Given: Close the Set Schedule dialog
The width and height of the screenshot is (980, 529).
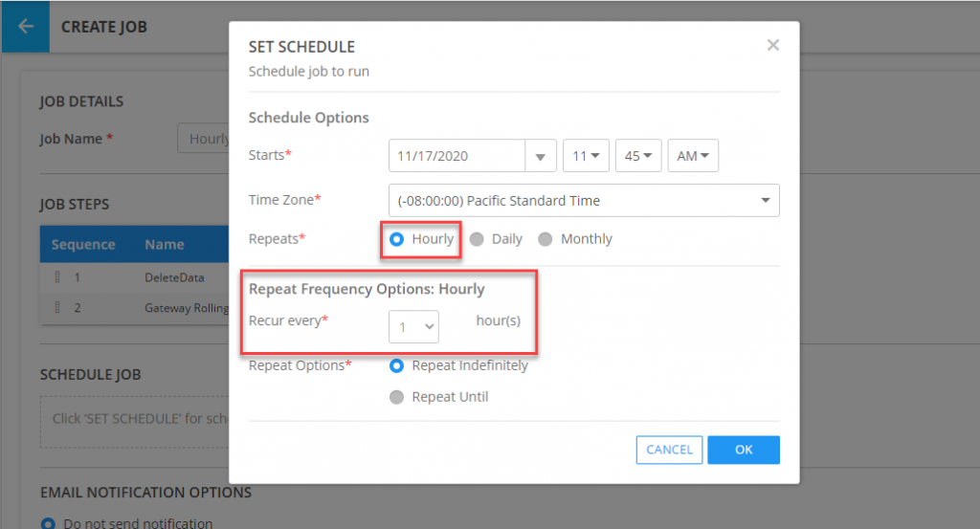Looking at the screenshot, I should coord(773,45).
